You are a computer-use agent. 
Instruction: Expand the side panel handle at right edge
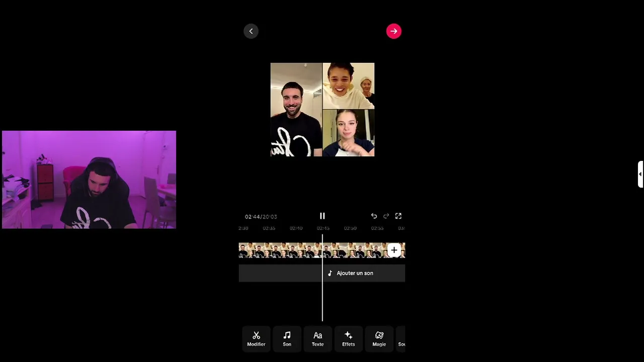(640, 174)
